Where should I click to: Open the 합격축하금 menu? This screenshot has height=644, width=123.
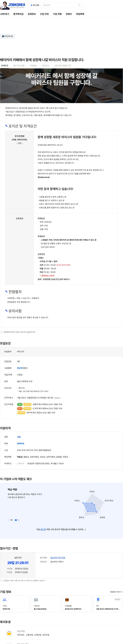coord(18,14)
